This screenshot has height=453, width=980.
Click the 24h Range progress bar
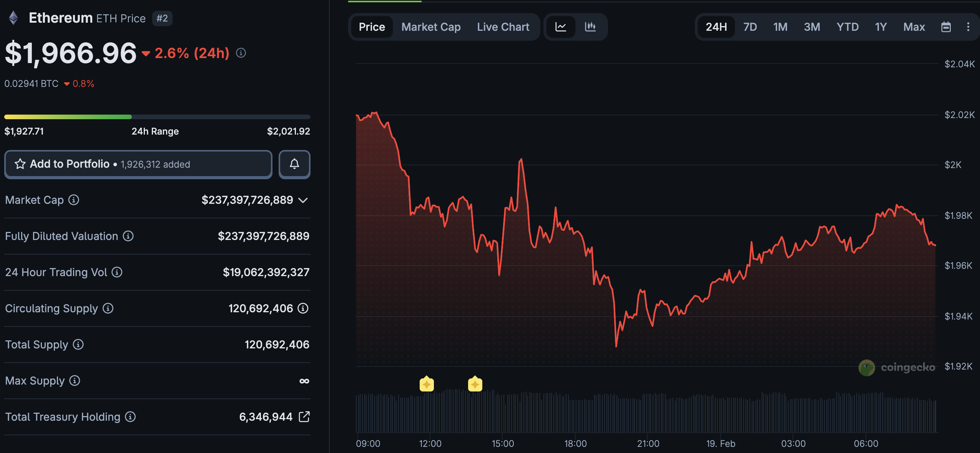click(x=157, y=117)
